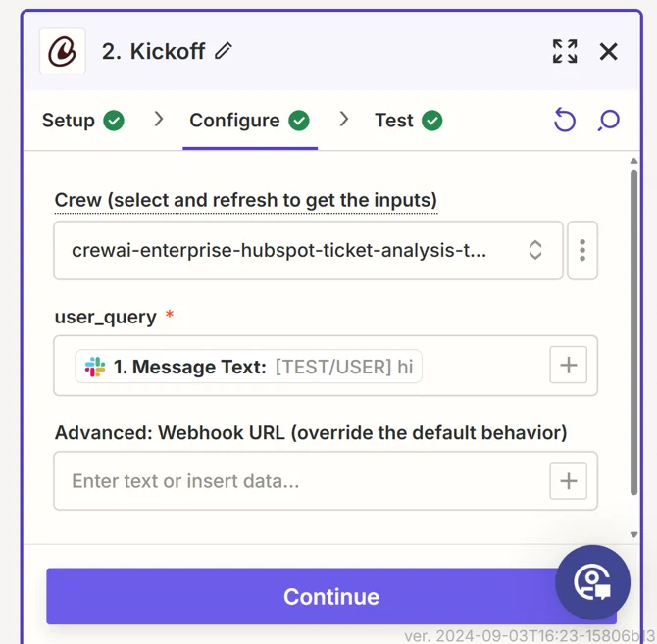Open the Crew selection dropdown
Viewport: 657px width, 644px height.
[294, 250]
